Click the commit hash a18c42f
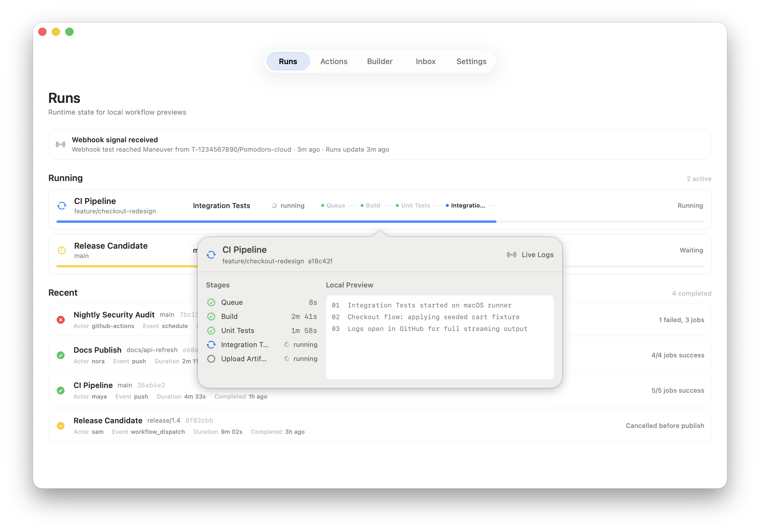760x532 pixels. 320,261
